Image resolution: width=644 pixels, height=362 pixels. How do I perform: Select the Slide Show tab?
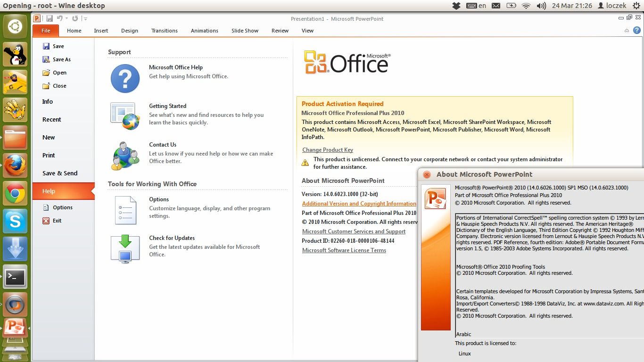pyautogui.click(x=245, y=31)
